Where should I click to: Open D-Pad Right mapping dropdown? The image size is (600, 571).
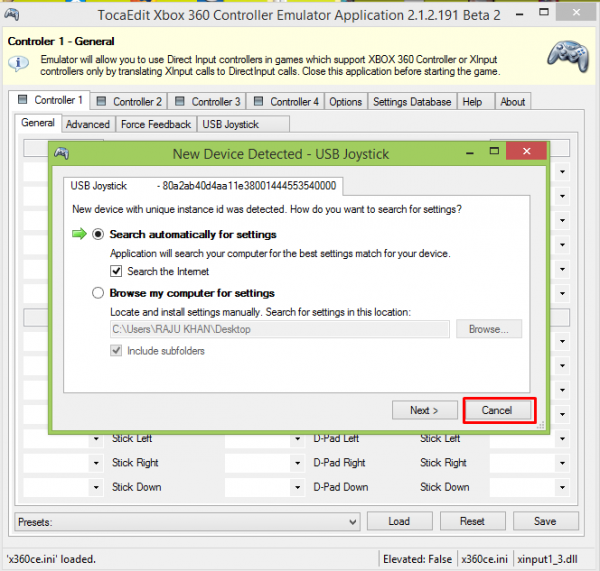297,463
